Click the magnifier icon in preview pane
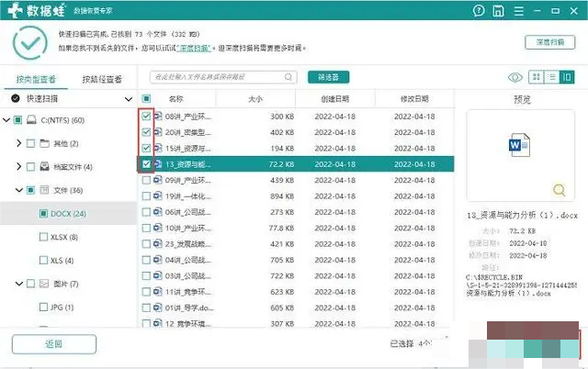Viewport: 588px width, 369px height. [x=559, y=190]
